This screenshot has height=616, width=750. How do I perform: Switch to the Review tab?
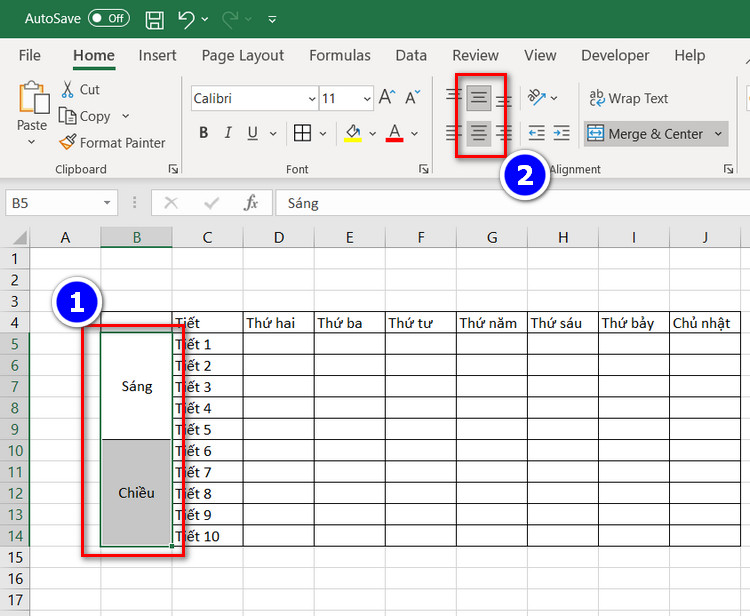coord(475,55)
